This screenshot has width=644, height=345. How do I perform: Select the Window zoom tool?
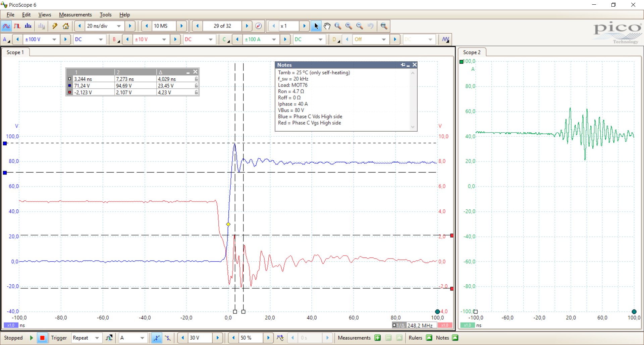pos(338,26)
